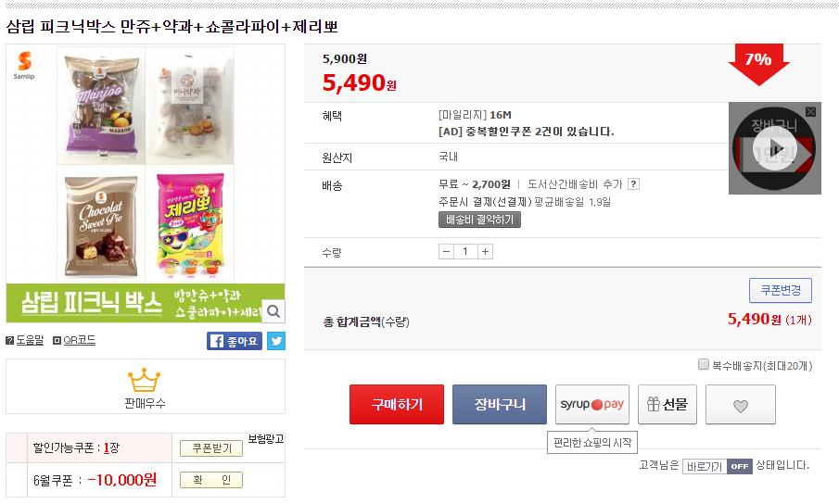Screen dimensions: 839x504
Task: Open the QR코드 link
Action: (x=74, y=340)
